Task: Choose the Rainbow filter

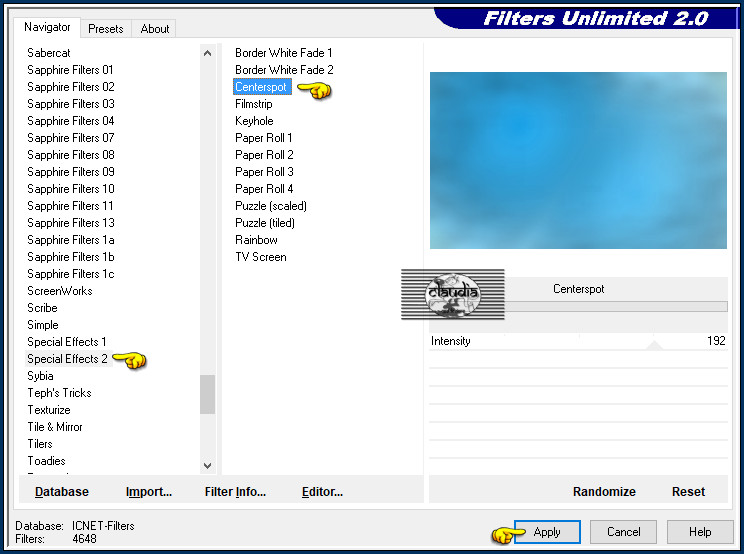Action: pos(257,240)
